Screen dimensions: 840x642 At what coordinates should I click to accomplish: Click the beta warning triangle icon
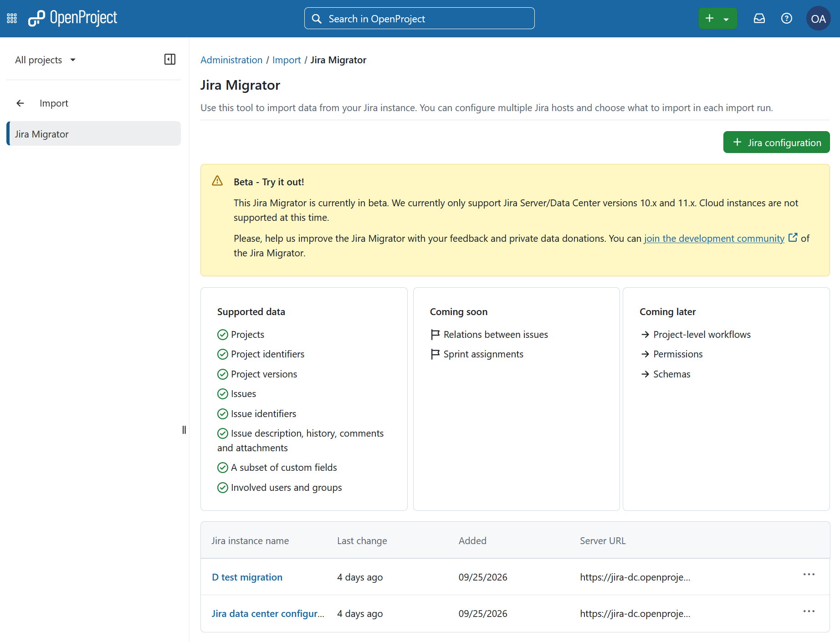coord(217,181)
